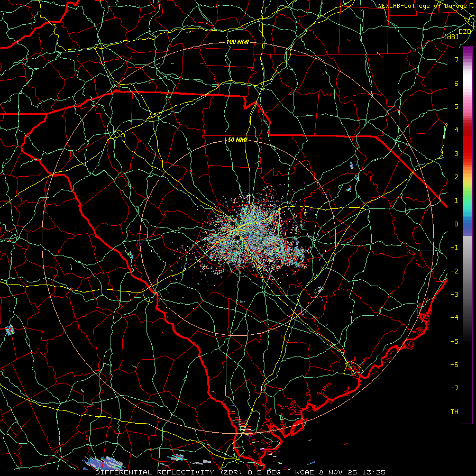Click the 'NEXLAB-College of DuPage' watermark text
Screen dimensions: 476x476
(422, 6)
